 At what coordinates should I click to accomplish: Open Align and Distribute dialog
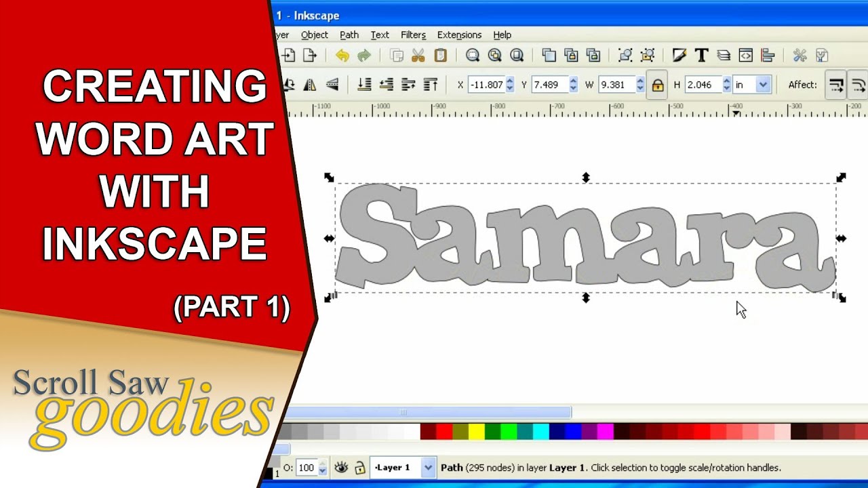click(768, 56)
